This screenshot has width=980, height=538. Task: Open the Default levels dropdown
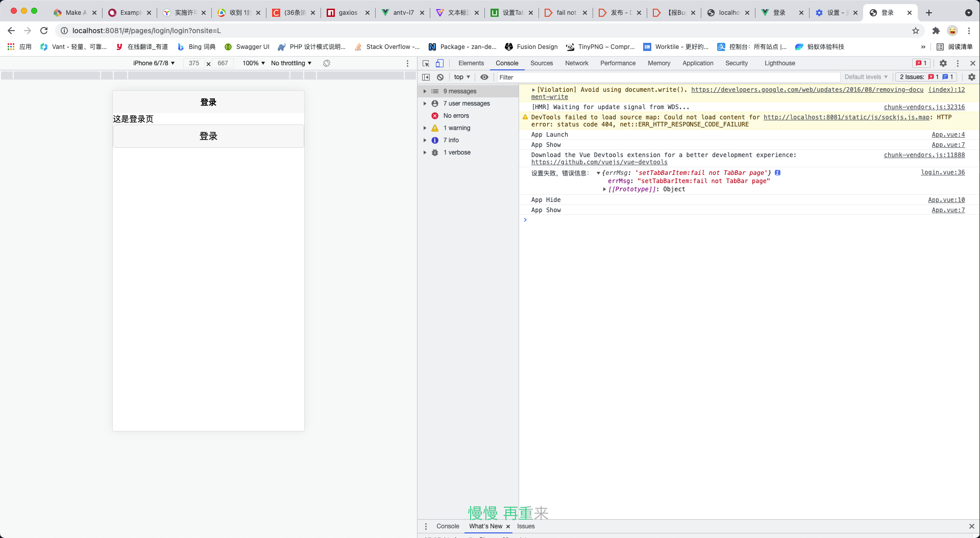tap(866, 77)
